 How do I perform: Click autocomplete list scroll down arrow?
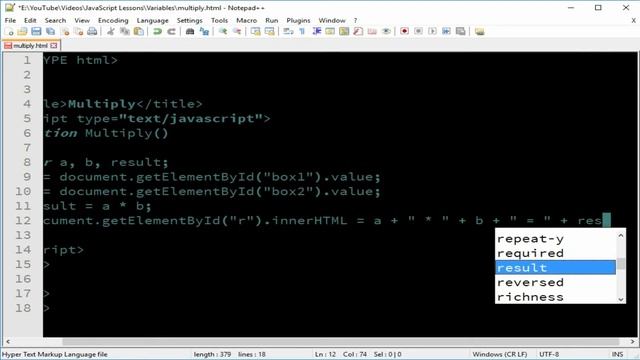coord(621,299)
